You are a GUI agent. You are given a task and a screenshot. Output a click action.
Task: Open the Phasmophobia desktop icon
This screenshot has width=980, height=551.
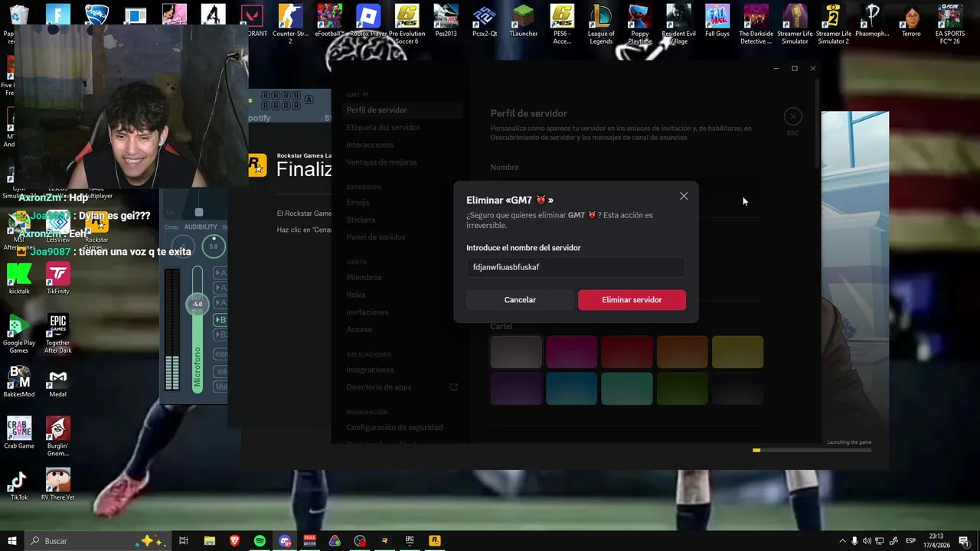click(872, 21)
